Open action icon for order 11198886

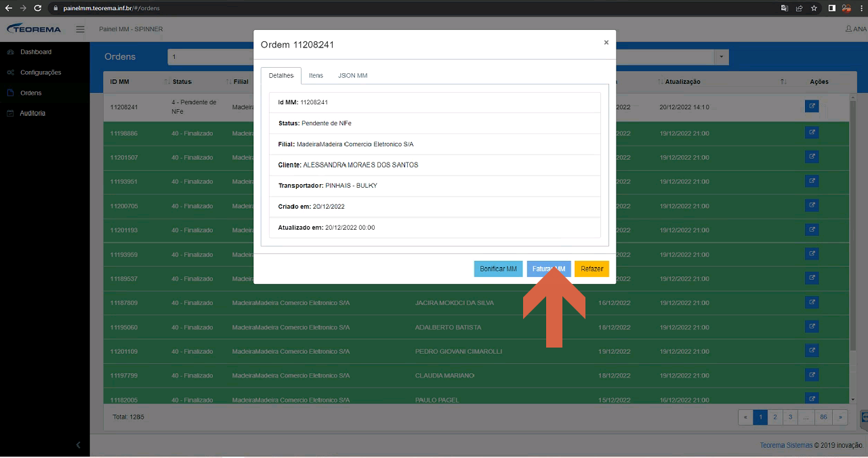(x=812, y=133)
